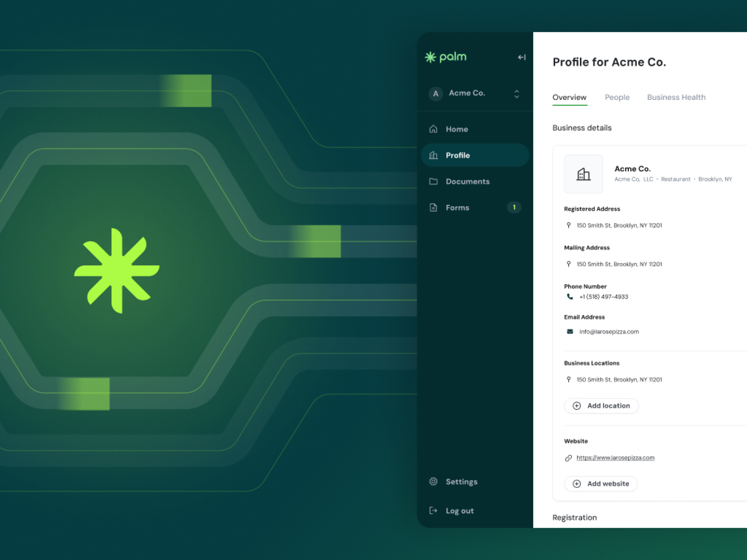This screenshot has height=560, width=747.
Task: Click the Home house icon
Action: 433,129
